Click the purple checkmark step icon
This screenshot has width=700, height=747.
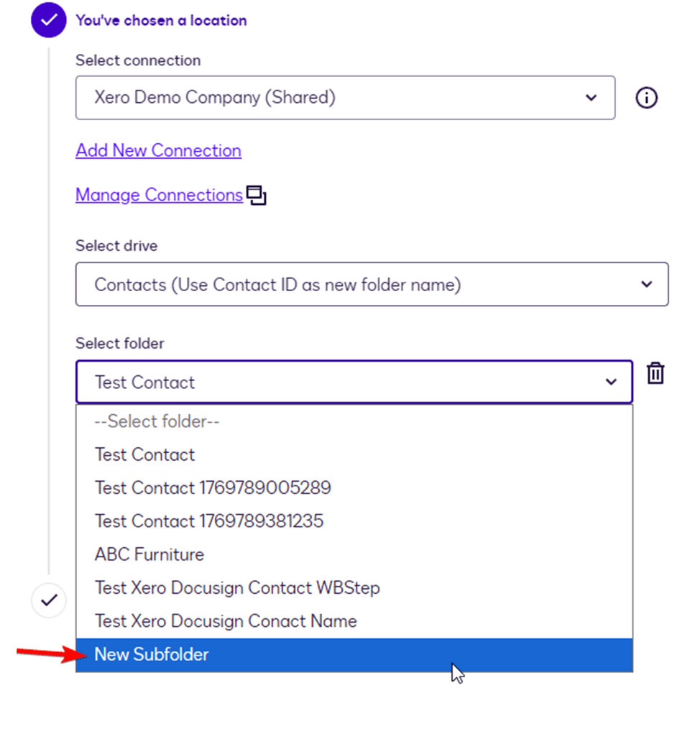pos(49,20)
